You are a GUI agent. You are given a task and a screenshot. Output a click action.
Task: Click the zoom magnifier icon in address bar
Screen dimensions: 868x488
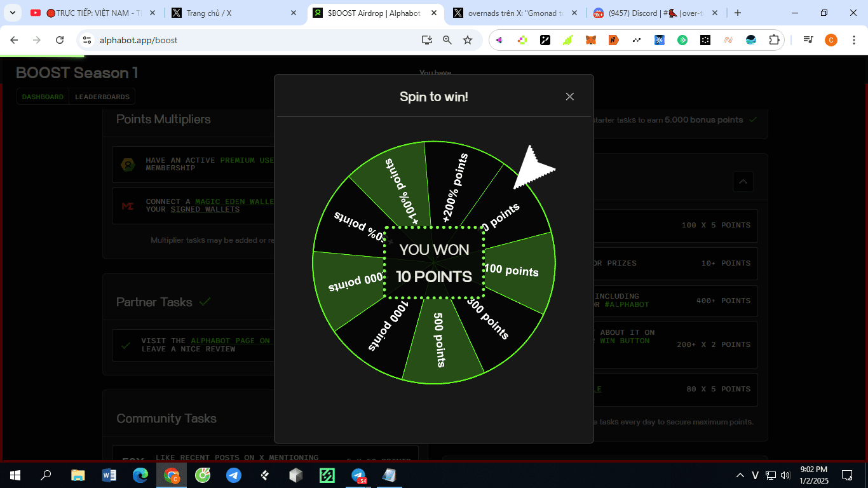click(447, 40)
